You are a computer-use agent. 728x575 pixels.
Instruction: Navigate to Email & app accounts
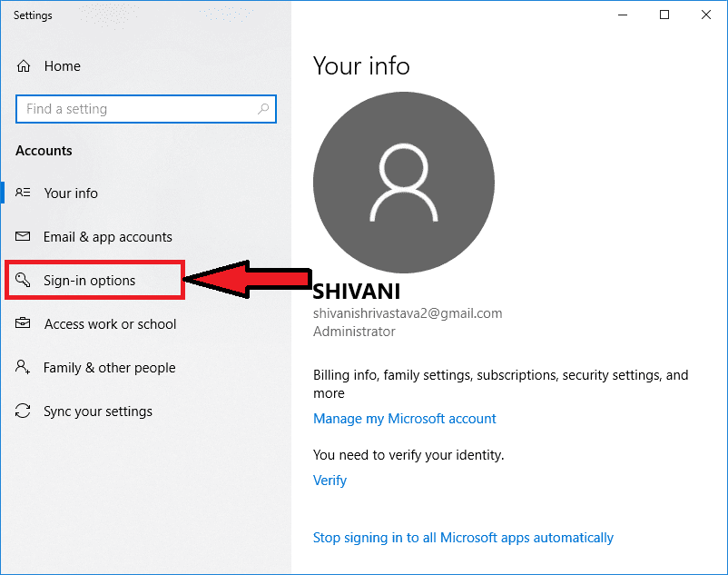pos(108,236)
